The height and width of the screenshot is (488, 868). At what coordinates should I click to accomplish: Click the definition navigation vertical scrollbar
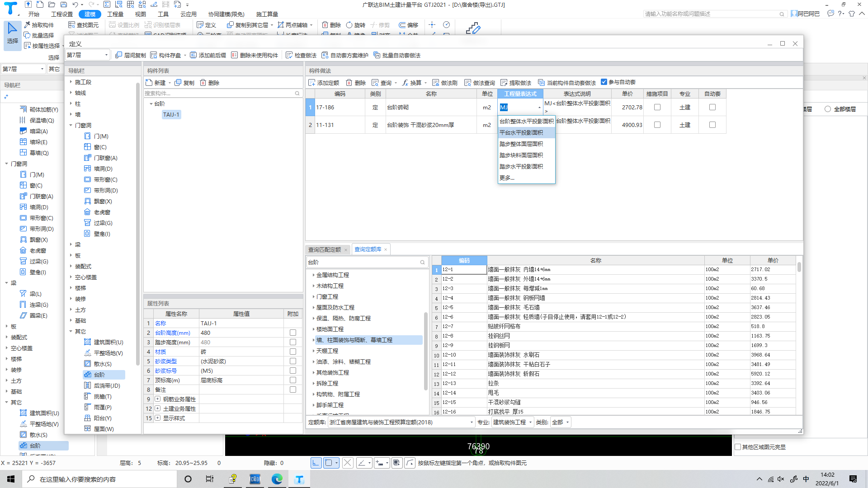(x=138, y=224)
